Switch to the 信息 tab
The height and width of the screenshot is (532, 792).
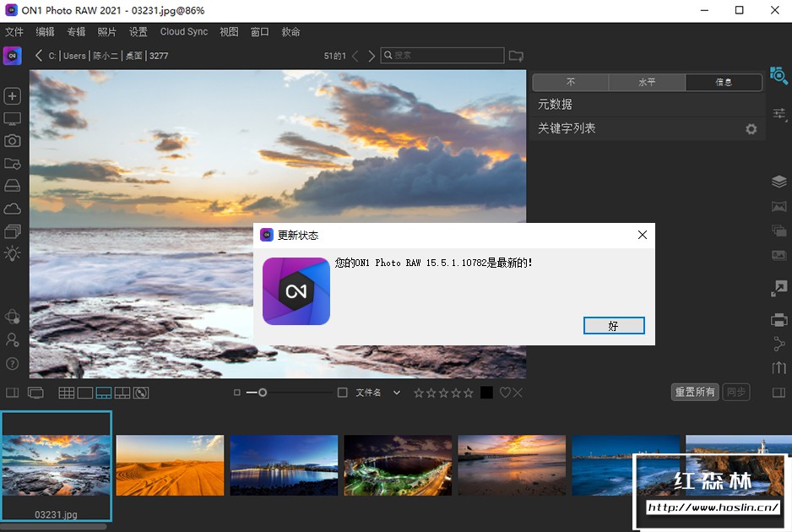(x=724, y=83)
